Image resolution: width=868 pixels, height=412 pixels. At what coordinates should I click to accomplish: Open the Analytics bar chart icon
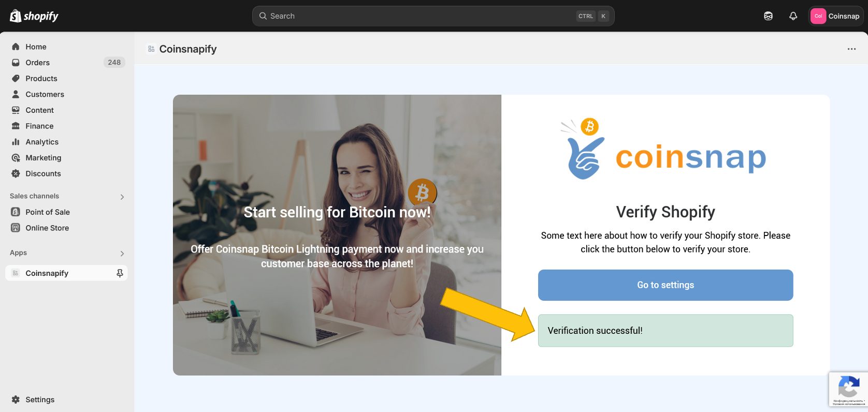(16, 142)
